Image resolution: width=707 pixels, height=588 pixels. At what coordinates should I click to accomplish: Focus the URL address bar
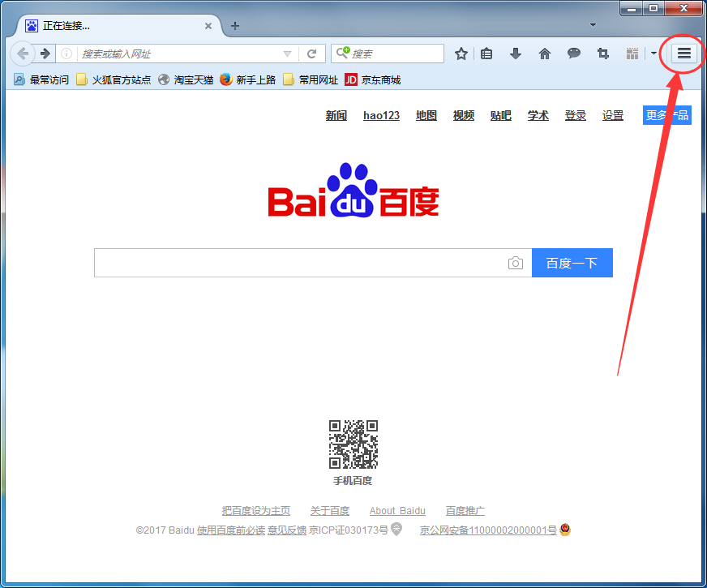coord(180,54)
